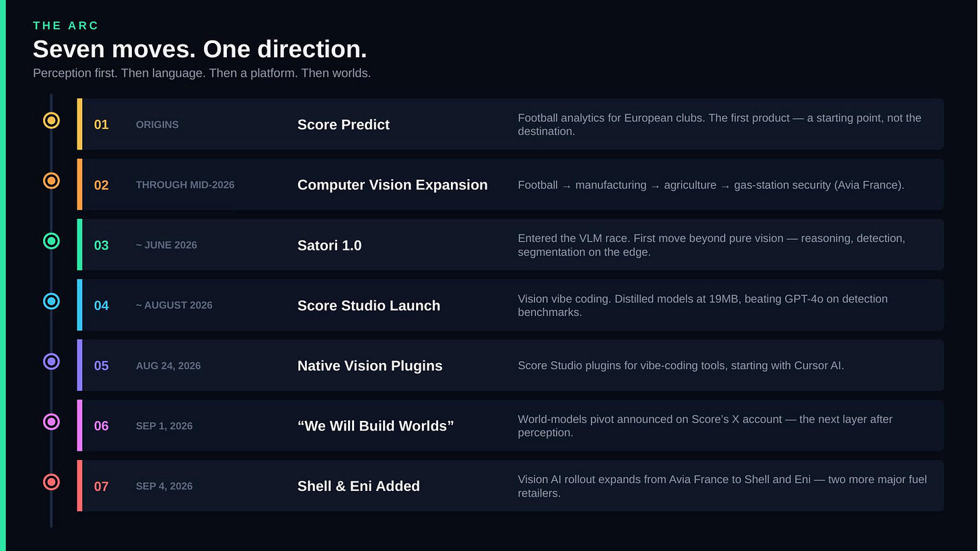
Task: Click the yellow timeline marker for Origins
Action: pos(51,121)
